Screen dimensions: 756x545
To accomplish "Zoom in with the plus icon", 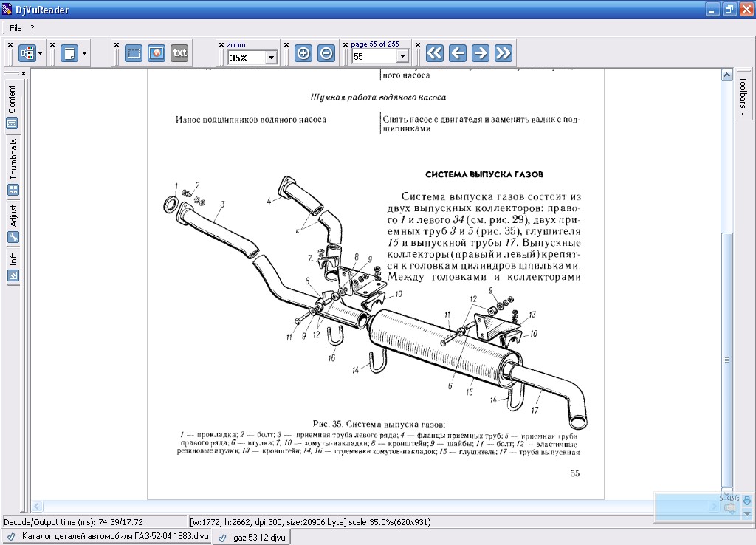I will tap(303, 53).
